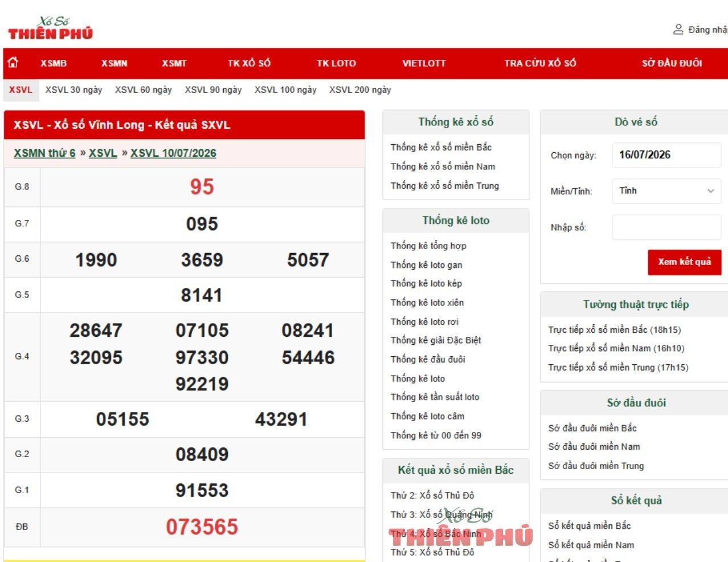Open Sớ đầu đuôi miền Trung
Viewport: 728px width, 562px height.
point(596,466)
